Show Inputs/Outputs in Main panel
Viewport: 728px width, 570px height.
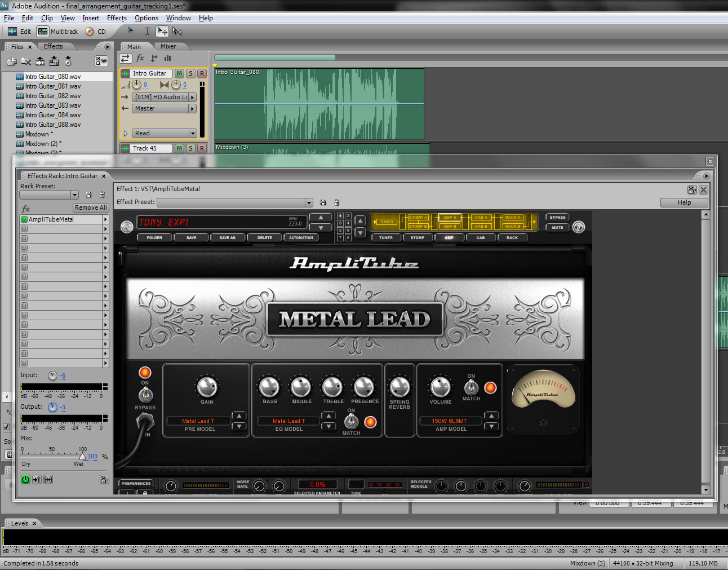coord(125,58)
